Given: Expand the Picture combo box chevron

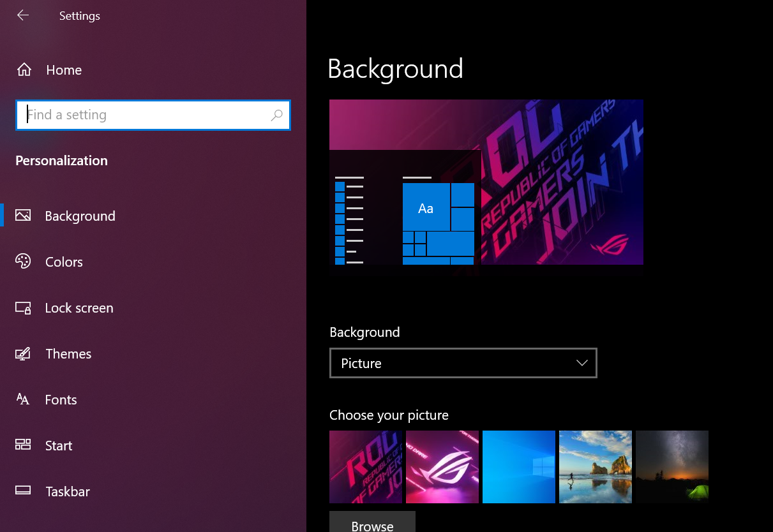Looking at the screenshot, I should click(582, 363).
